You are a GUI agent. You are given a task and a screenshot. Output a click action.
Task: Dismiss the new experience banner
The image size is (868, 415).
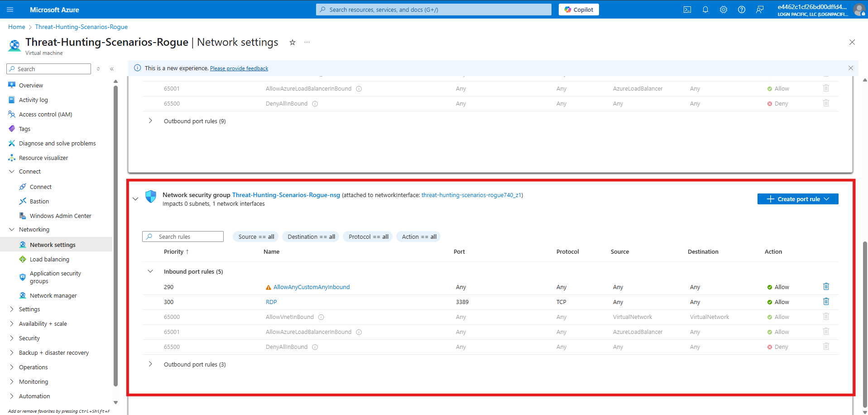tap(851, 68)
